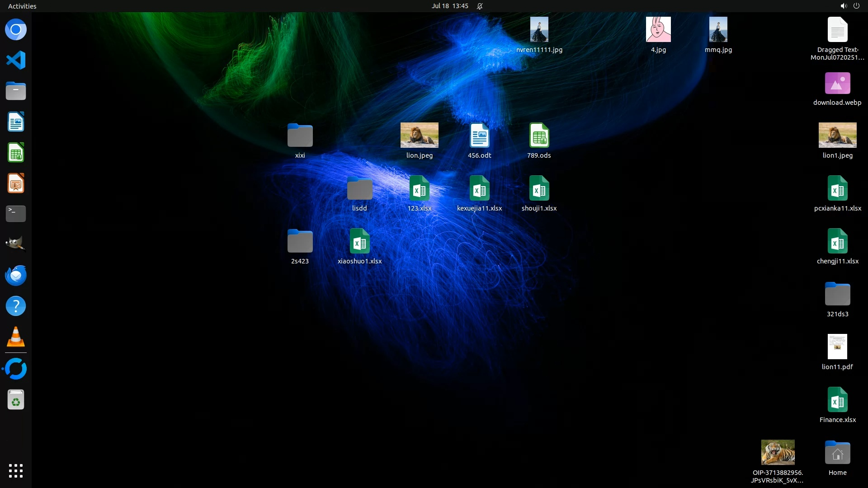Select the Finance.xlsx file
The image size is (868, 488).
[x=837, y=400]
